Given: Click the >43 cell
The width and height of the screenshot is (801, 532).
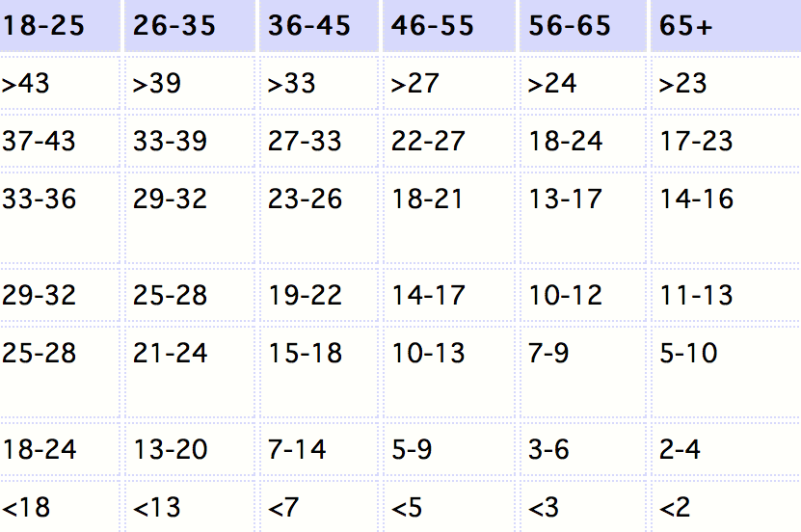Looking at the screenshot, I should click(x=59, y=83).
